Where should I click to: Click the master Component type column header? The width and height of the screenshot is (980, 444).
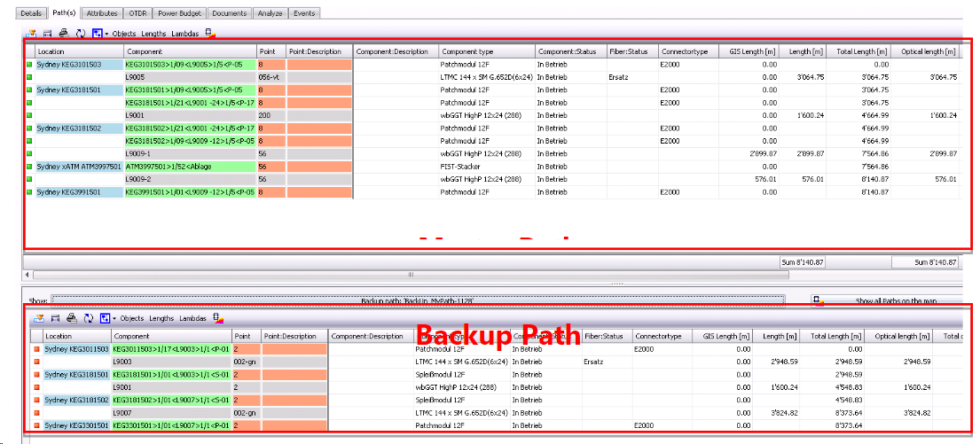click(x=487, y=51)
